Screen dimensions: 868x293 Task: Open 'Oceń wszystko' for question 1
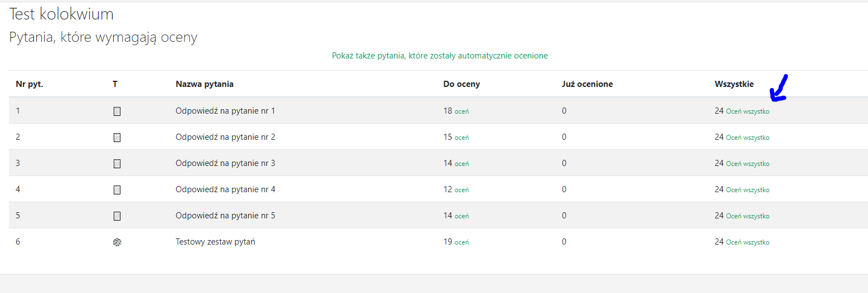tap(748, 111)
